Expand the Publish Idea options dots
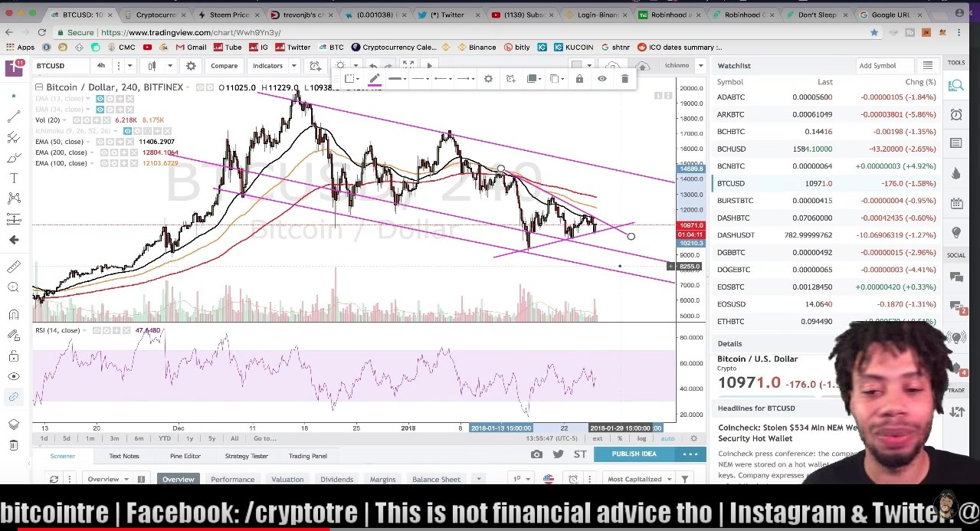This screenshot has width=980, height=531. pos(690,454)
